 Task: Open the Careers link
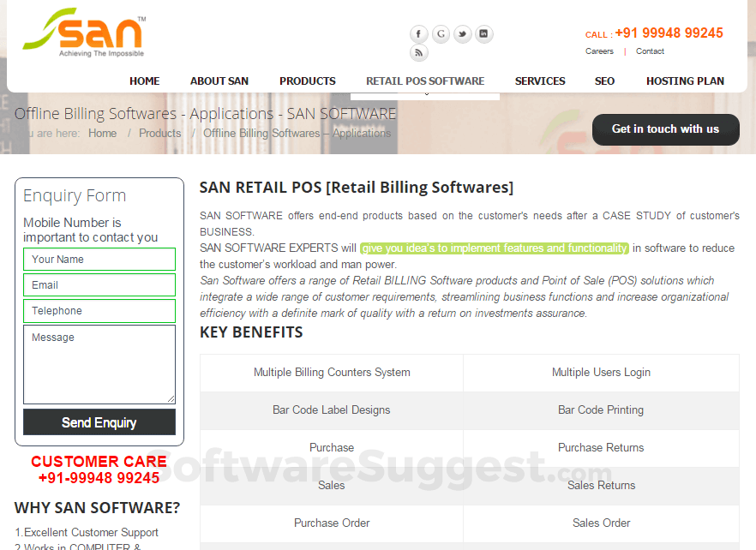[x=599, y=51]
